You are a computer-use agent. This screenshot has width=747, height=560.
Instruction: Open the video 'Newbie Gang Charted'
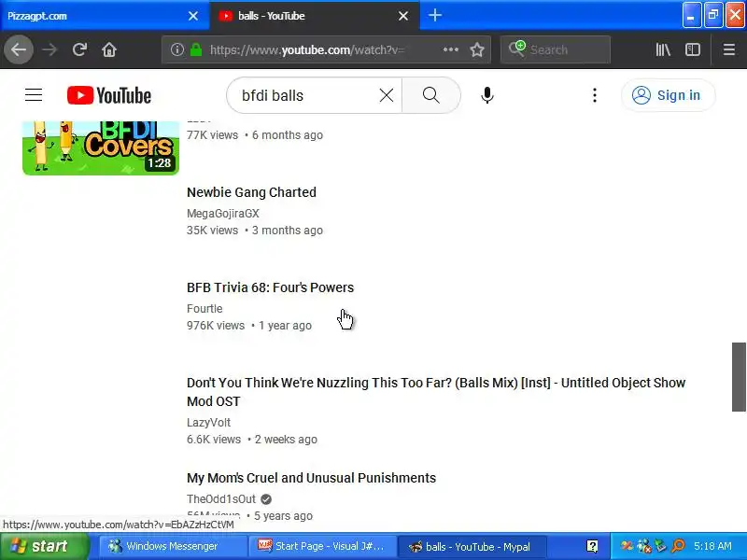[x=251, y=192]
